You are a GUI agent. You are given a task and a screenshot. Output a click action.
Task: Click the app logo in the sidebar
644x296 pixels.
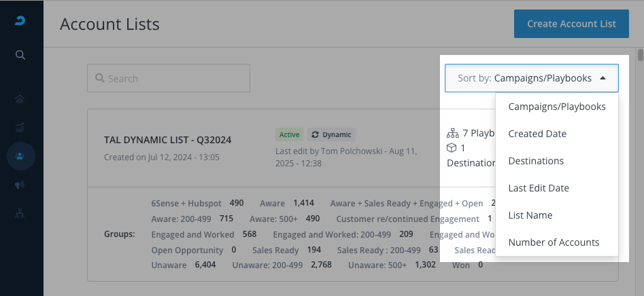click(21, 22)
